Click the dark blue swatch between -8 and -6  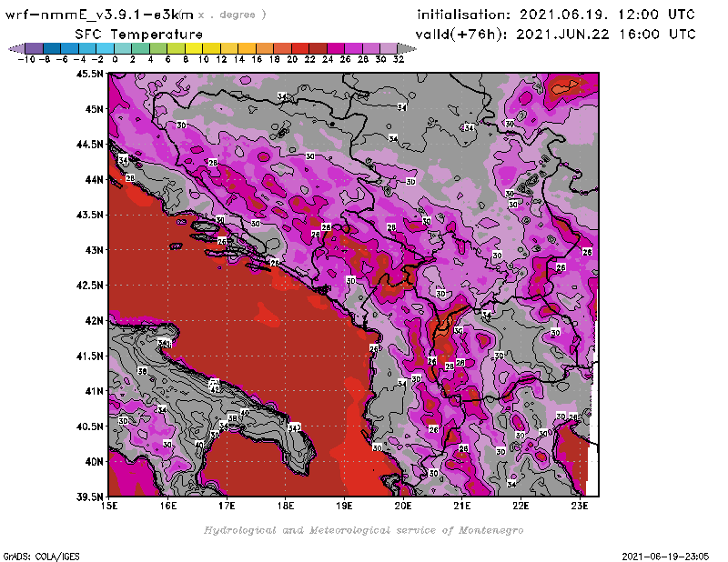click(x=52, y=48)
